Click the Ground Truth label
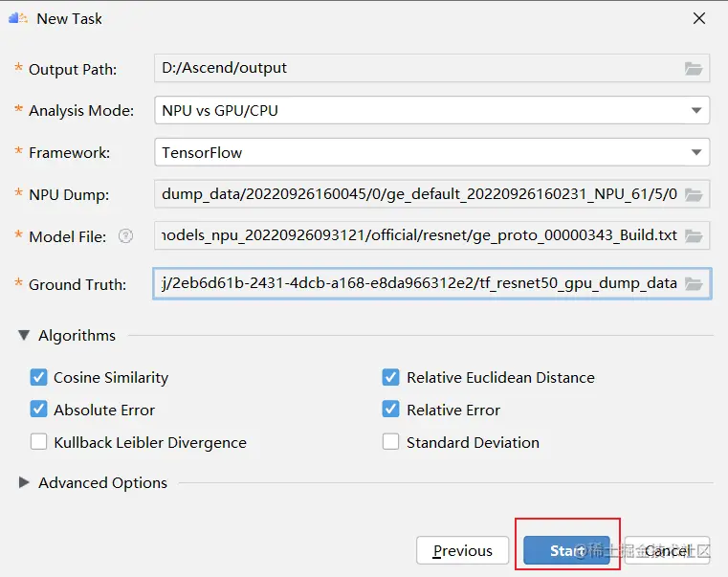The height and width of the screenshot is (577, 728). pos(77,284)
